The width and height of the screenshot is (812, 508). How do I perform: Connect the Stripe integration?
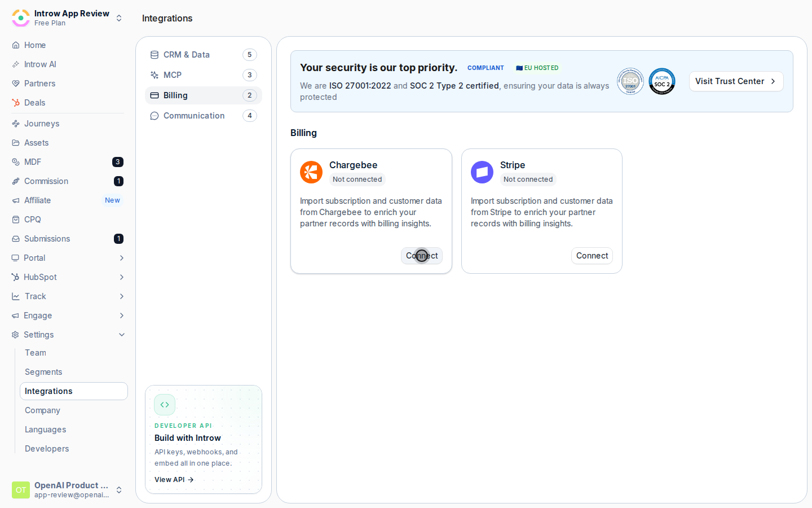click(592, 256)
